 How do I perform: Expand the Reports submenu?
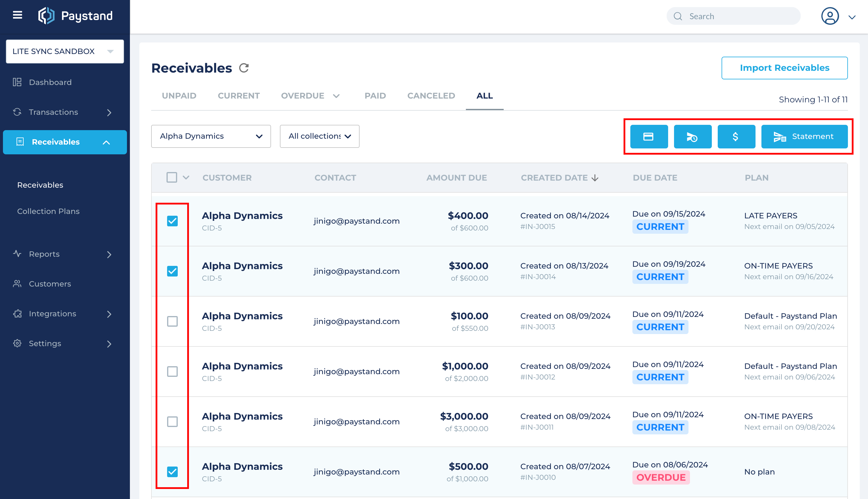[x=109, y=254]
